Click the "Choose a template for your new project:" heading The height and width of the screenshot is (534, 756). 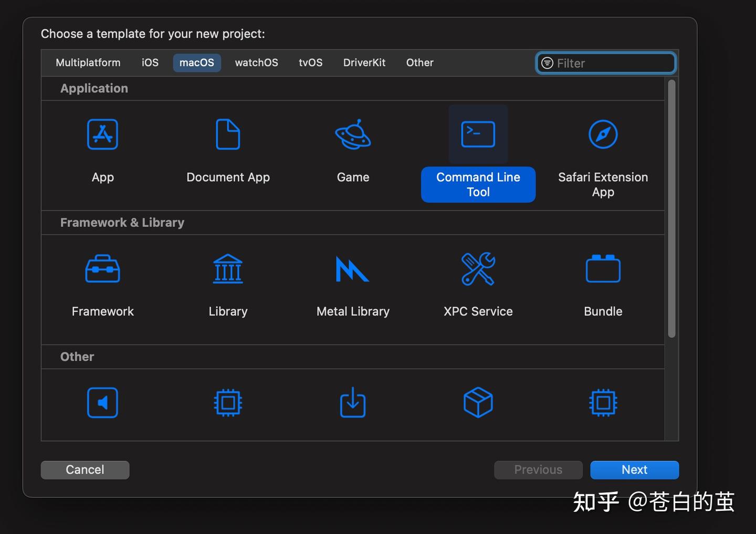point(153,34)
